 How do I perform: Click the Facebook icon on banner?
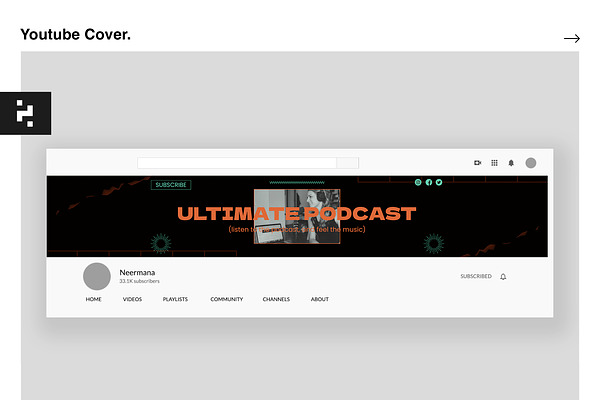pyautogui.click(x=429, y=182)
